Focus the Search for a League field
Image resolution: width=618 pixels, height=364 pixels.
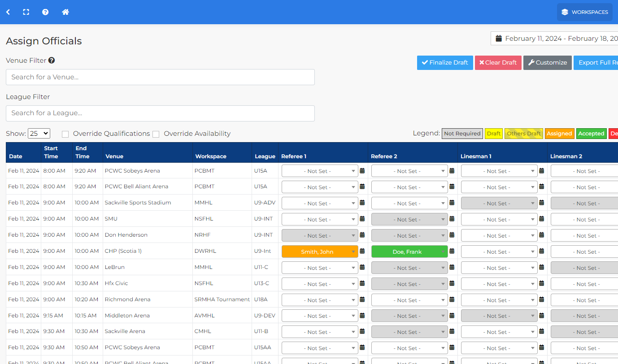(x=160, y=113)
